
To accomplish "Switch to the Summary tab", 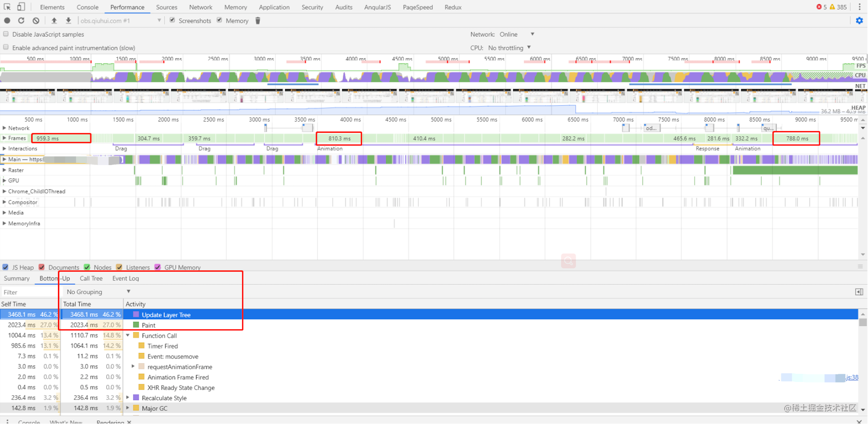I will 17,278.
